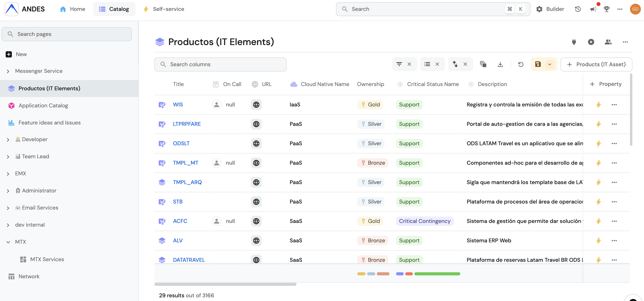Open the DATATRAVEL entity link
Image resolution: width=644 pixels, height=301 pixels.
(x=189, y=260)
